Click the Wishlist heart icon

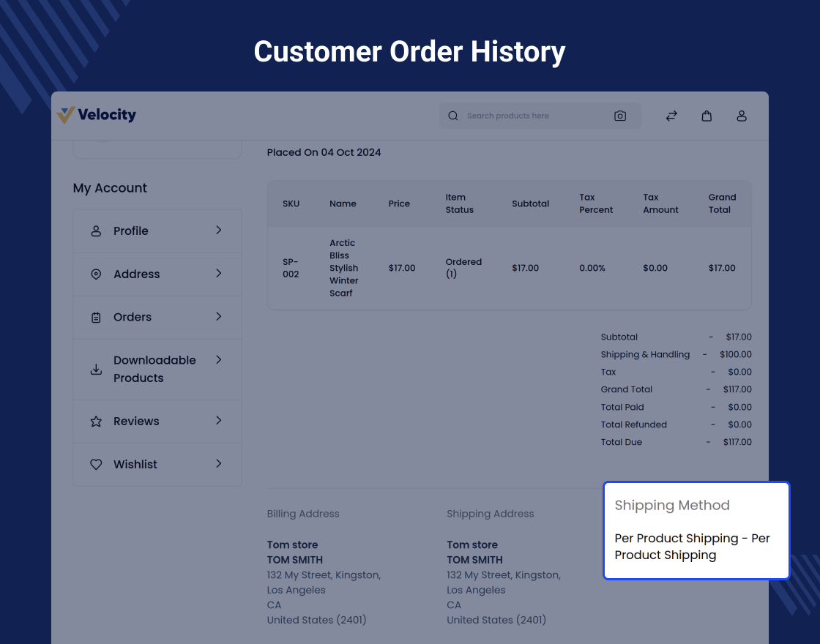96,464
